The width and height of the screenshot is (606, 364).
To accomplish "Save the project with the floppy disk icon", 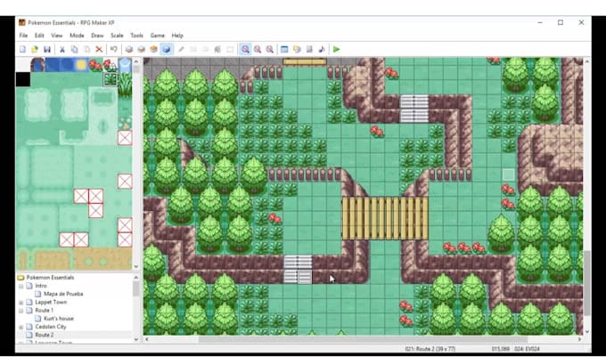I will point(47,49).
